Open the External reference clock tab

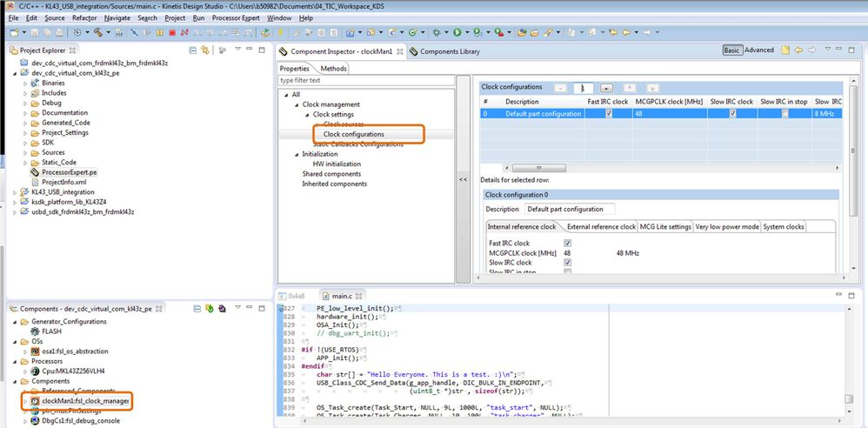[601, 226]
